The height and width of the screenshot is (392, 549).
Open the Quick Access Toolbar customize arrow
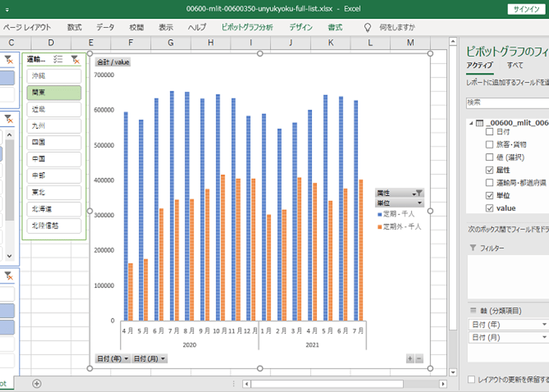(7, 10)
